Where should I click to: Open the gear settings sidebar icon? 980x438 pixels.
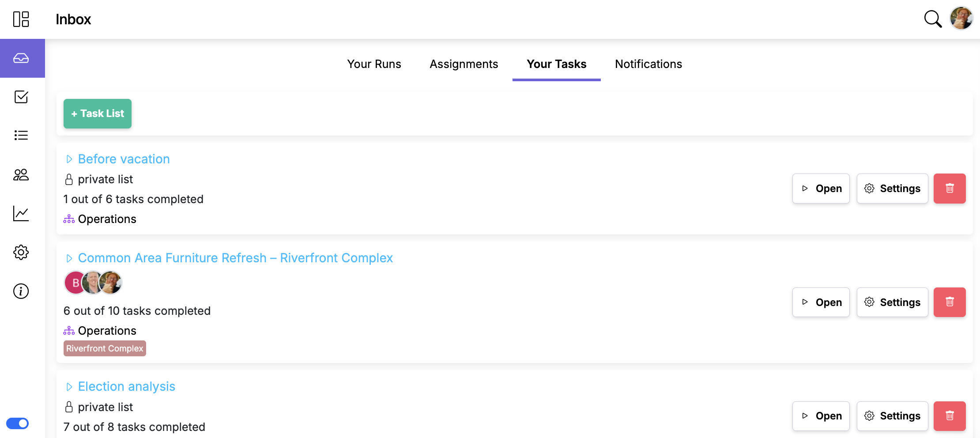click(21, 253)
